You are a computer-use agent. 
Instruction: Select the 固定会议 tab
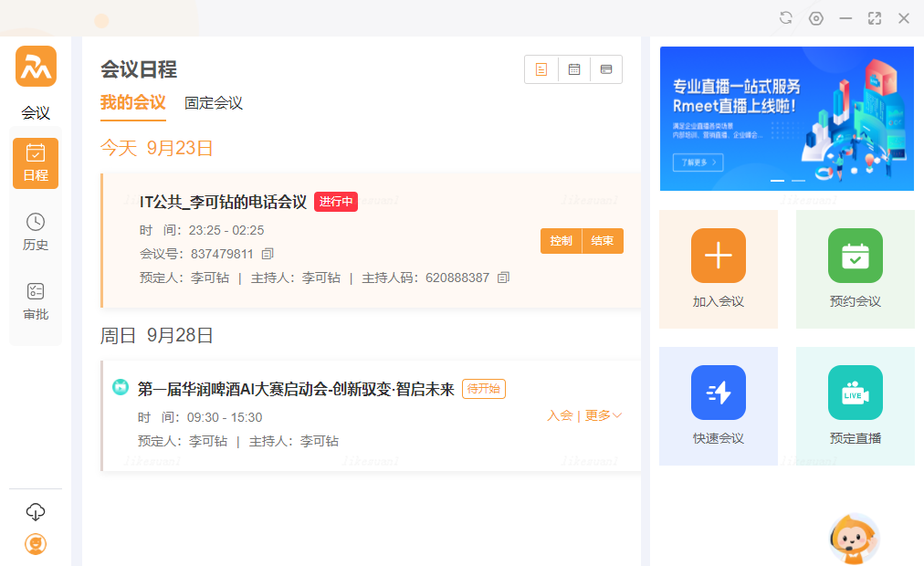[x=214, y=103]
